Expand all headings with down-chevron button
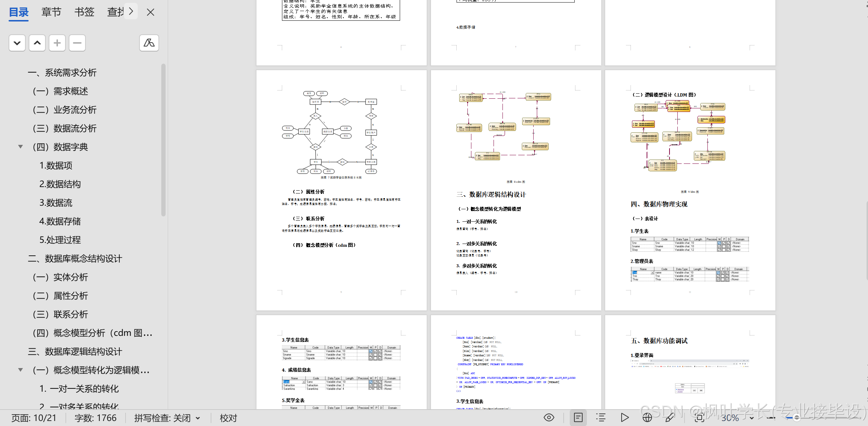This screenshot has height=426, width=868. [17, 43]
